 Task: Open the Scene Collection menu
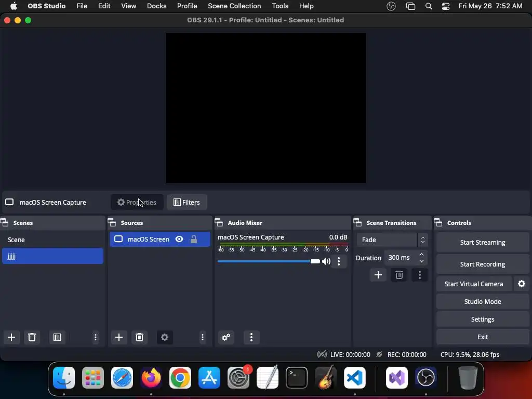(234, 6)
